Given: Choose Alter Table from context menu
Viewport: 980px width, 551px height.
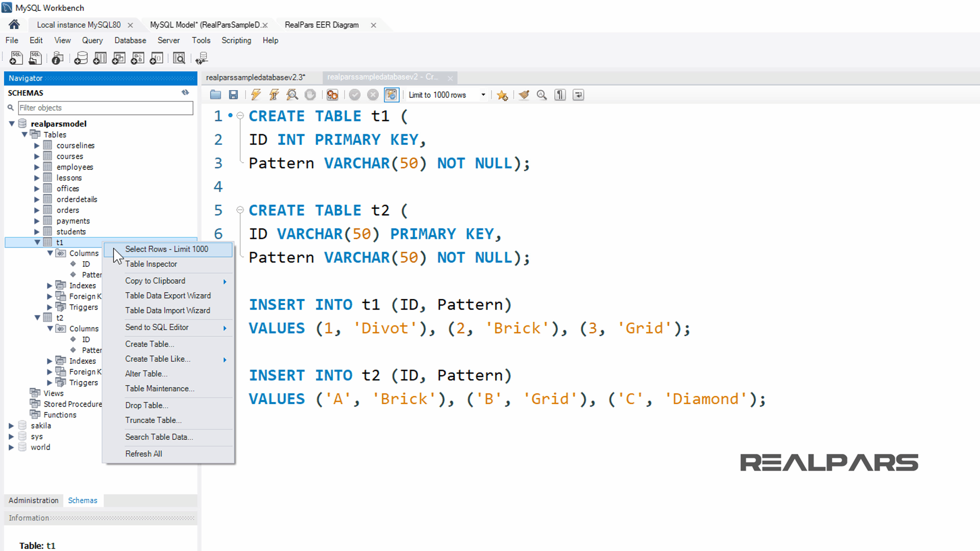Looking at the screenshot, I should (x=168, y=373).
